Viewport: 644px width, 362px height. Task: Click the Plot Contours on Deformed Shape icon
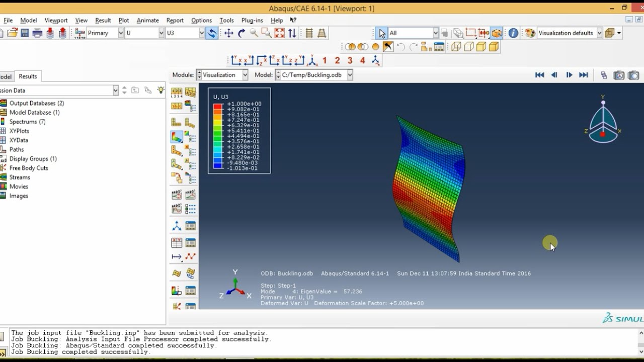point(177,137)
